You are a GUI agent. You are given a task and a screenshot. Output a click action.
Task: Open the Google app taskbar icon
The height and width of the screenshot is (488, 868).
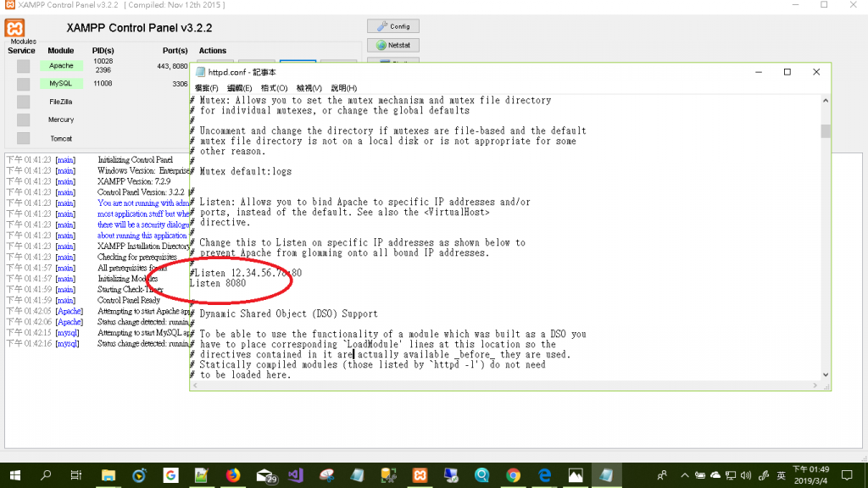[x=170, y=475]
